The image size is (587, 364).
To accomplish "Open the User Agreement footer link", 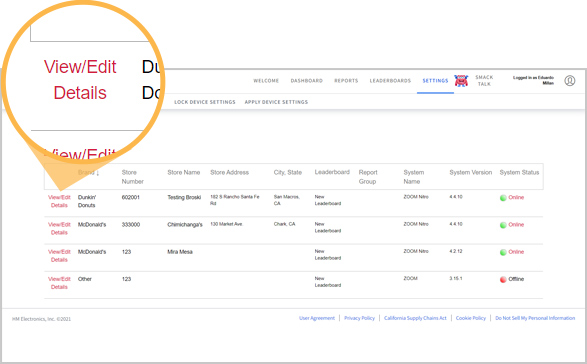I will tap(317, 318).
